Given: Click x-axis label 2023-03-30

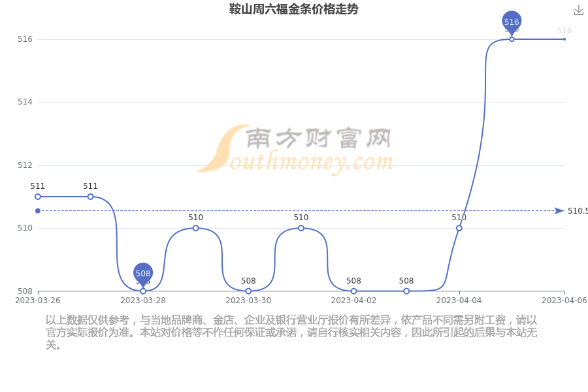Looking at the screenshot, I should click(x=248, y=301).
